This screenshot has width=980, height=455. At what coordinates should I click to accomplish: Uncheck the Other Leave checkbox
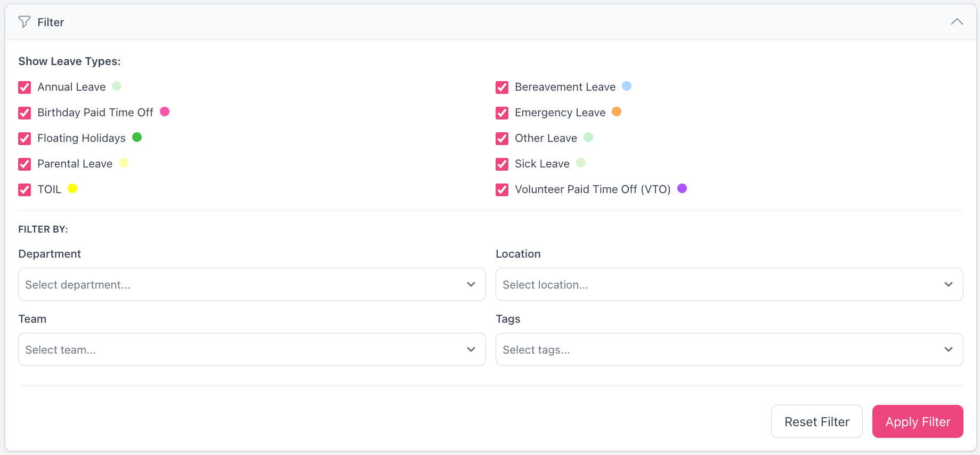pyautogui.click(x=502, y=138)
